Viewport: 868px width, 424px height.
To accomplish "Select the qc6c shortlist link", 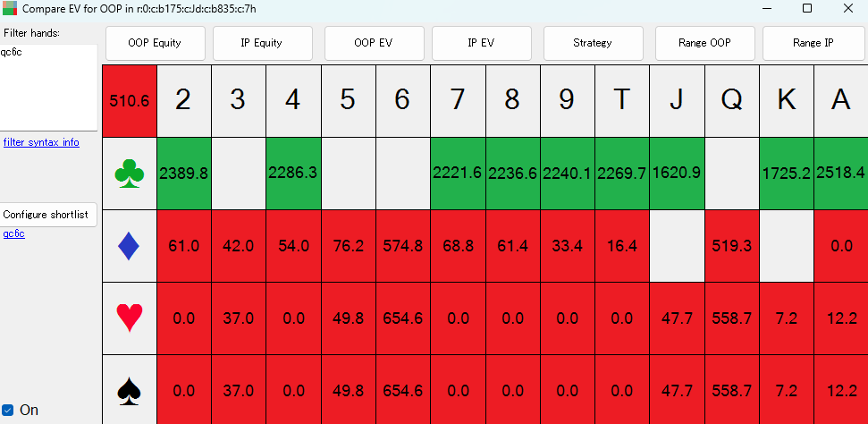I will (13, 233).
